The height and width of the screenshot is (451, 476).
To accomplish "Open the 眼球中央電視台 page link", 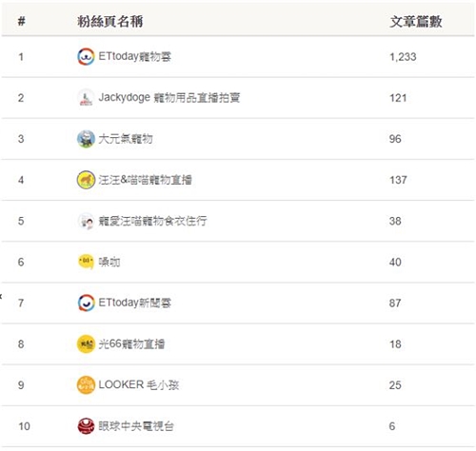I will point(136,426).
